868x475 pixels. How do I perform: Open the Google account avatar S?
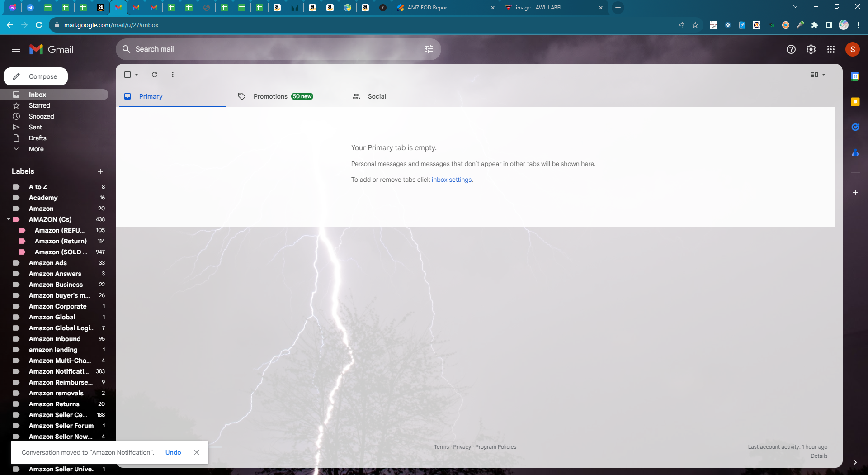tap(853, 49)
